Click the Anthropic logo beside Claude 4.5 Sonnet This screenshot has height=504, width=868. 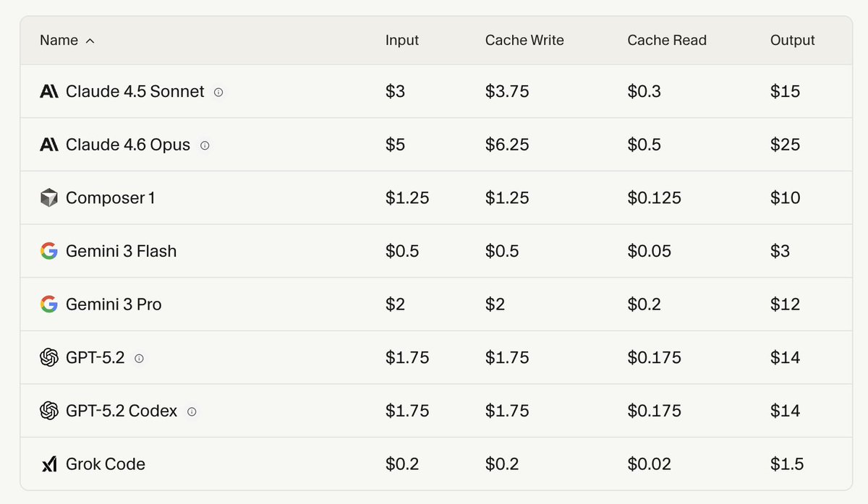coord(49,92)
